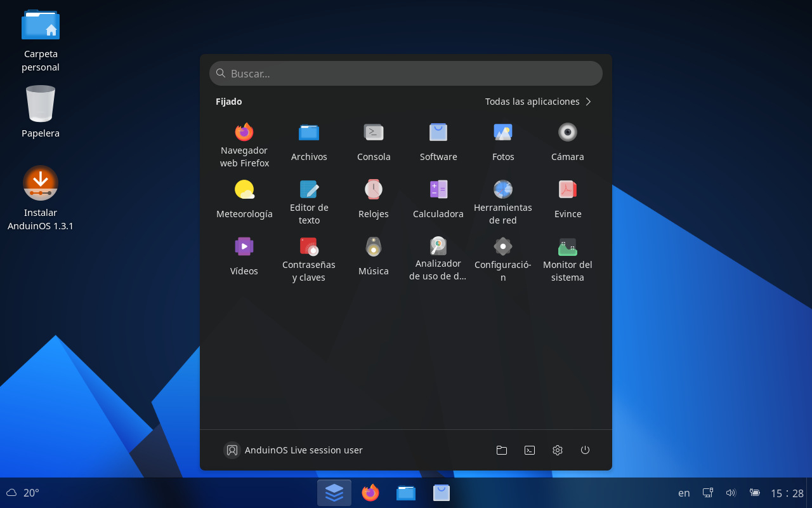Screen dimensions: 812x508
Task: Launch Monitor del sistema
Action: pyautogui.click(x=567, y=260)
